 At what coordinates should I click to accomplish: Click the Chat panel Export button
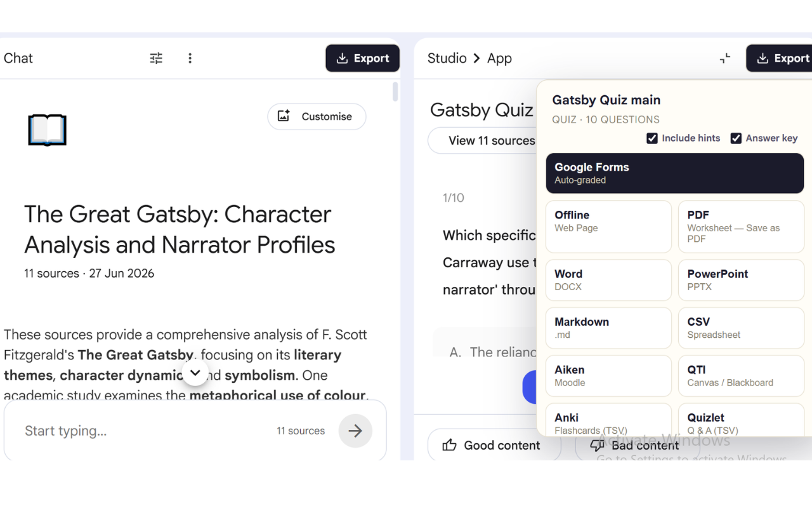click(x=363, y=58)
